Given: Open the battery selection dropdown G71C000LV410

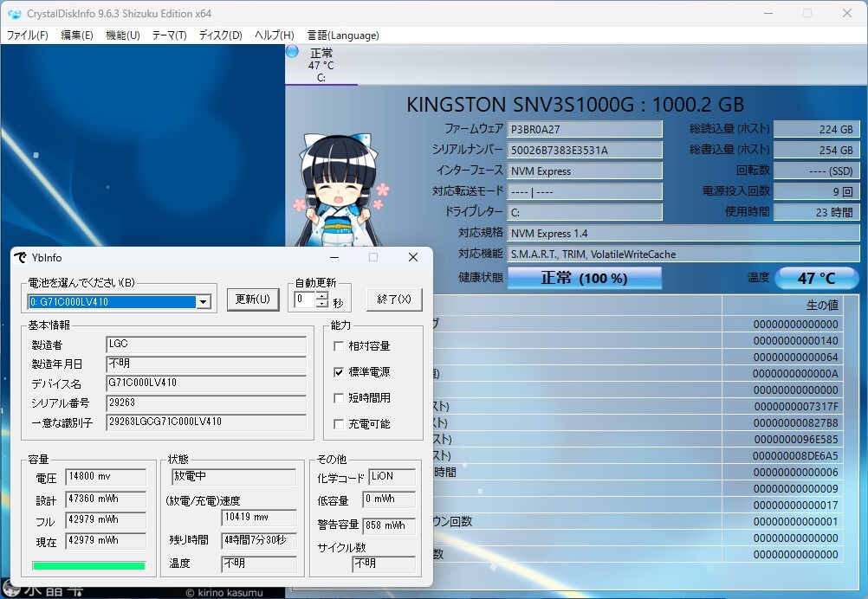Looking at the screenshot, I should pos(204,301).
